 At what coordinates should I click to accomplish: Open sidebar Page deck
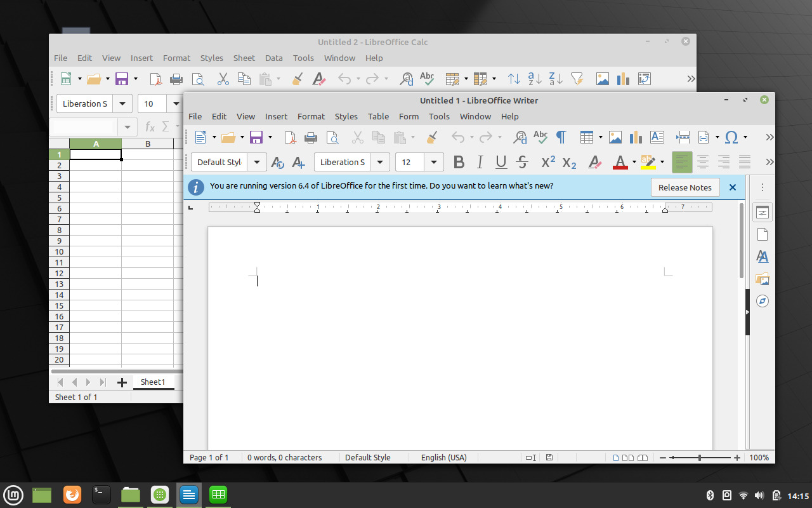[763, 234]
